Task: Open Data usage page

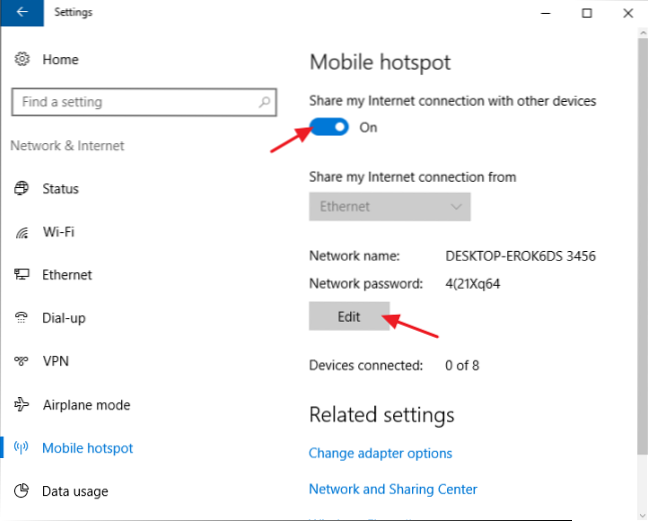Action: 75,491
